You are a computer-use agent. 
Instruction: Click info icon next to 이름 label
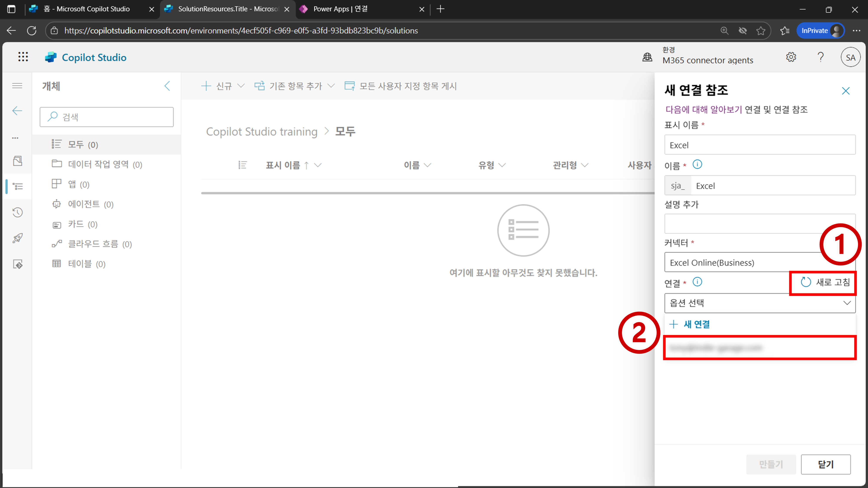[697, 164]
